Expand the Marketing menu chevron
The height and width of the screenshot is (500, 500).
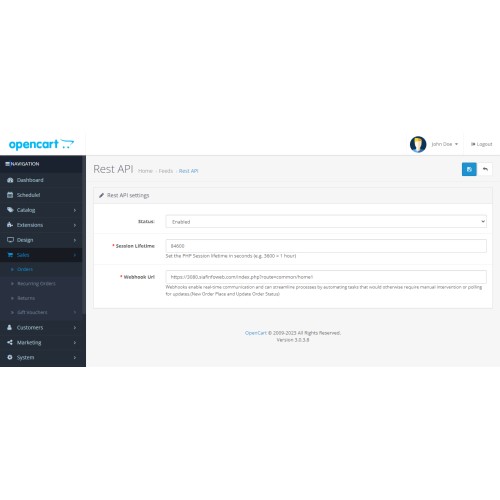tap(75, 343)
